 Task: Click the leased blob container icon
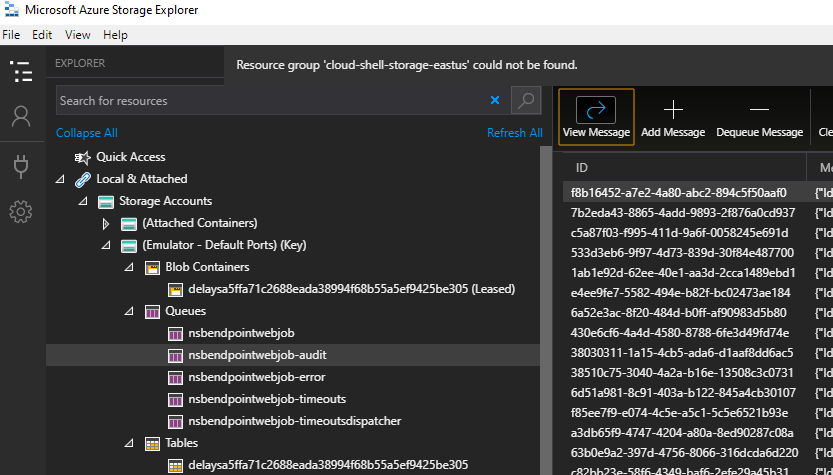tap(175, 290)
